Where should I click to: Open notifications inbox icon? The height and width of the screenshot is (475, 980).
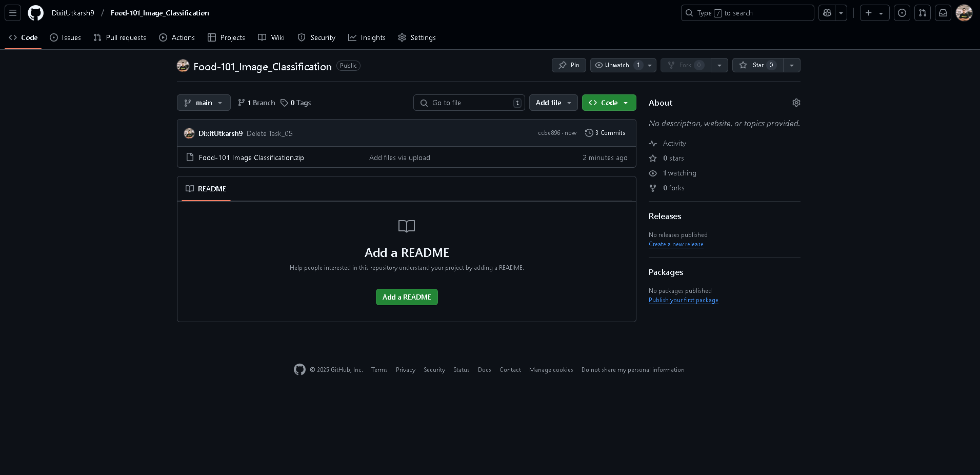943,13
